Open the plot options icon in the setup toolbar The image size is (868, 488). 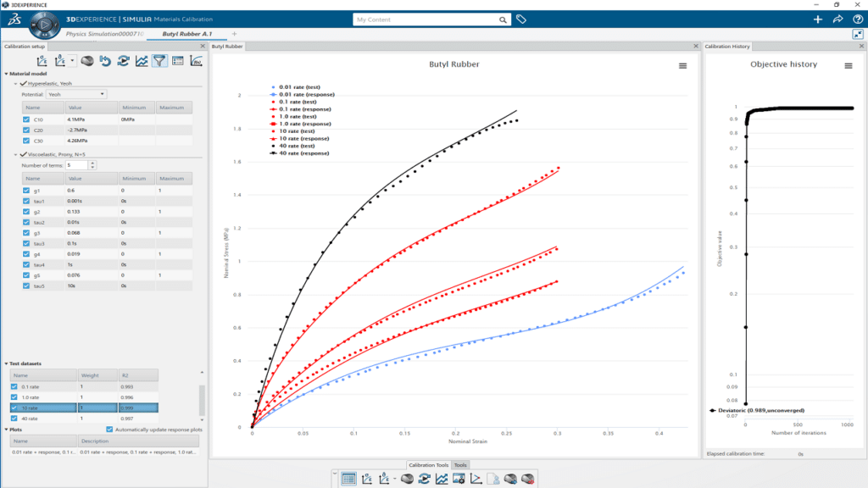click(x=142, y=61)
